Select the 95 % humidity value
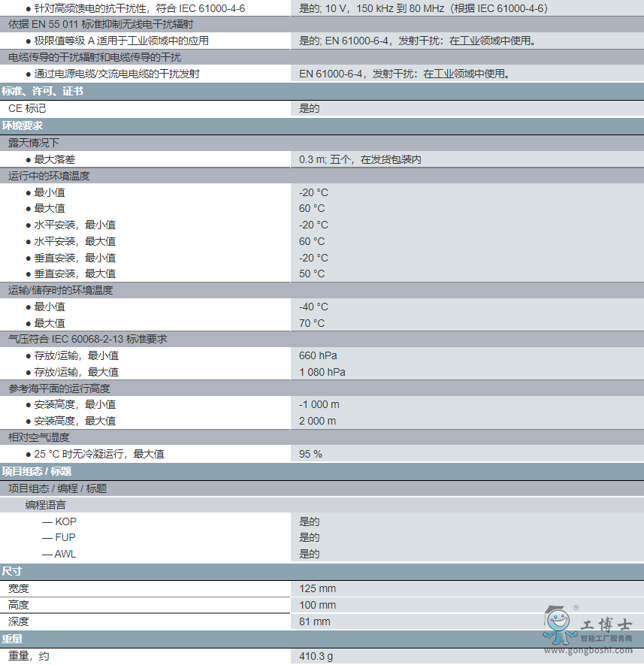 pyautogui.click(x=310, y=454)
